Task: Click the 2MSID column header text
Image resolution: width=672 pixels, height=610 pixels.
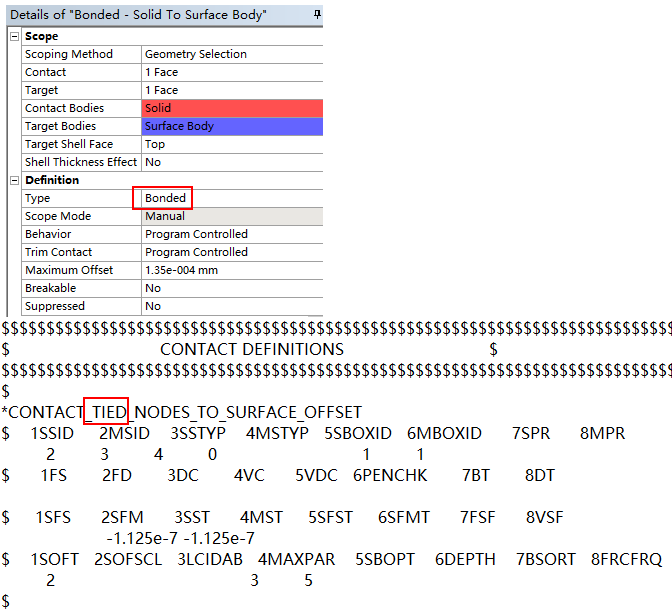Action: [124, 433]
